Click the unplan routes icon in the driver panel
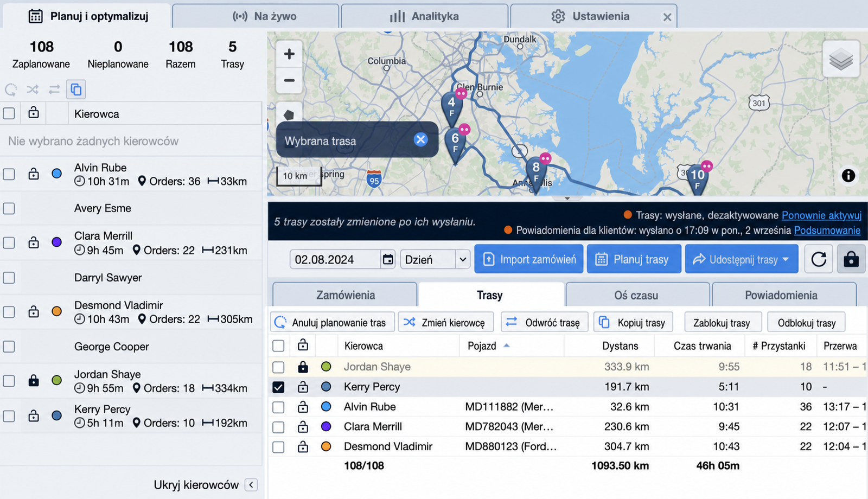This screenshot has height=499, width=868. pos(11,89)
